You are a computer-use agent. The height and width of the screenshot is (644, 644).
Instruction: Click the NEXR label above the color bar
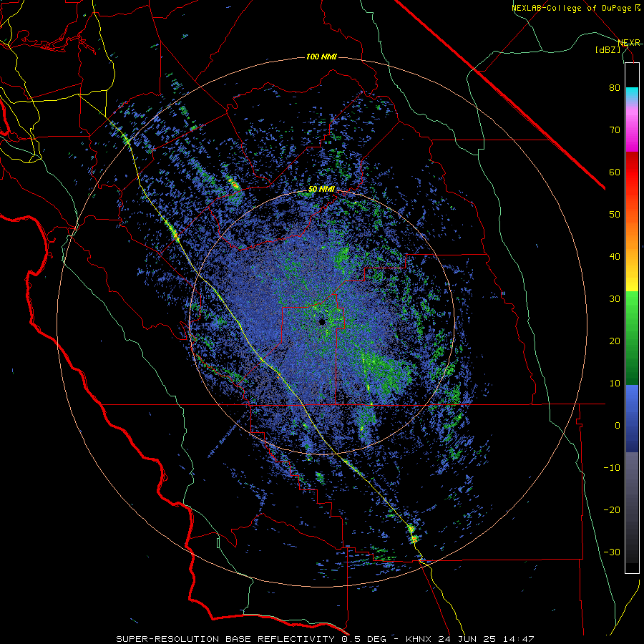(629, 42)
